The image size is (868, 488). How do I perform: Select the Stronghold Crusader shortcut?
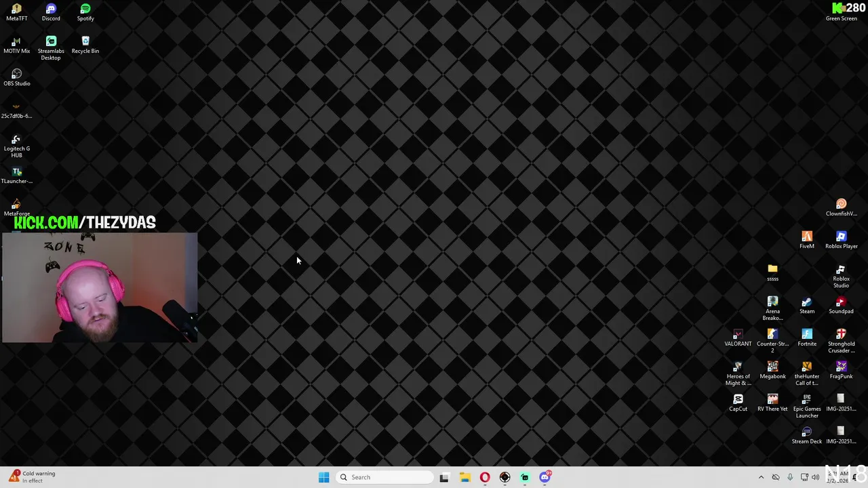click(842, 341)
